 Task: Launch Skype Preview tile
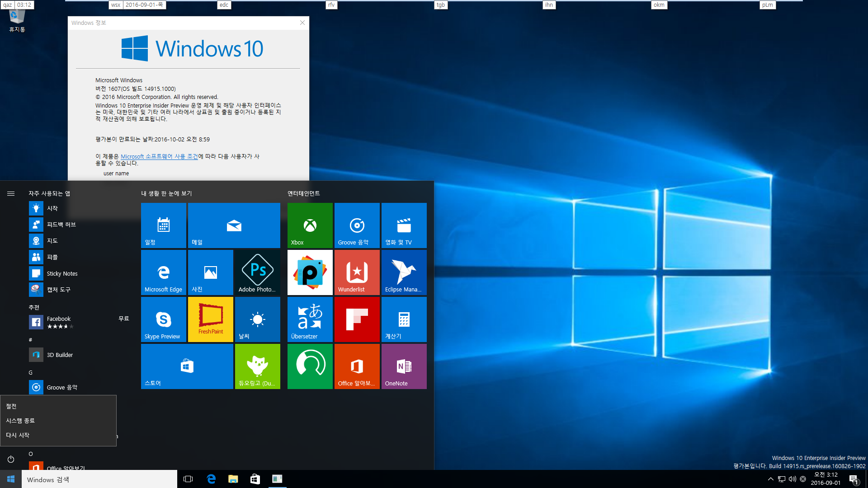coord(164,319)
